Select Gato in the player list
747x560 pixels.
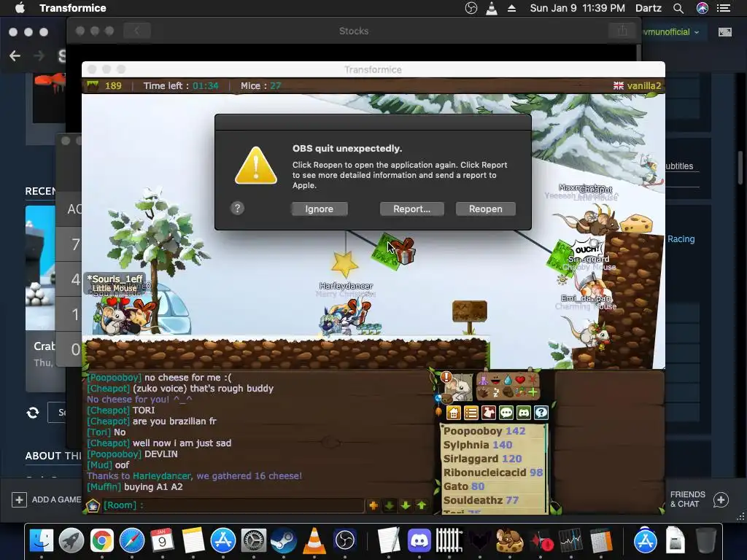pyautogui.click(x=463, y=486)
